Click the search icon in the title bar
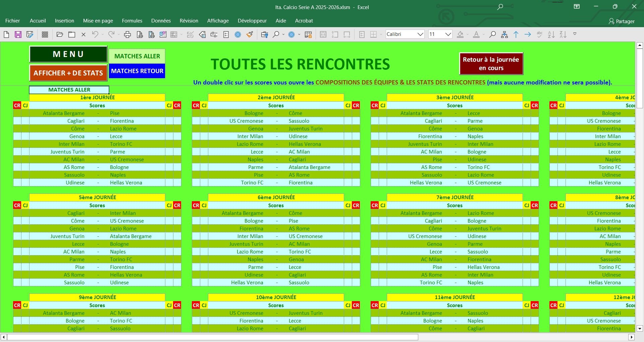 [500, 7]
